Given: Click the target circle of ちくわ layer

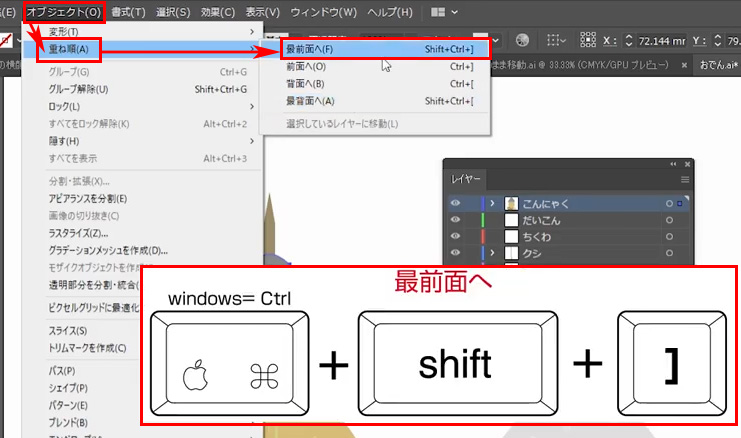Looking at the screenshot, I should pos(669,237).
